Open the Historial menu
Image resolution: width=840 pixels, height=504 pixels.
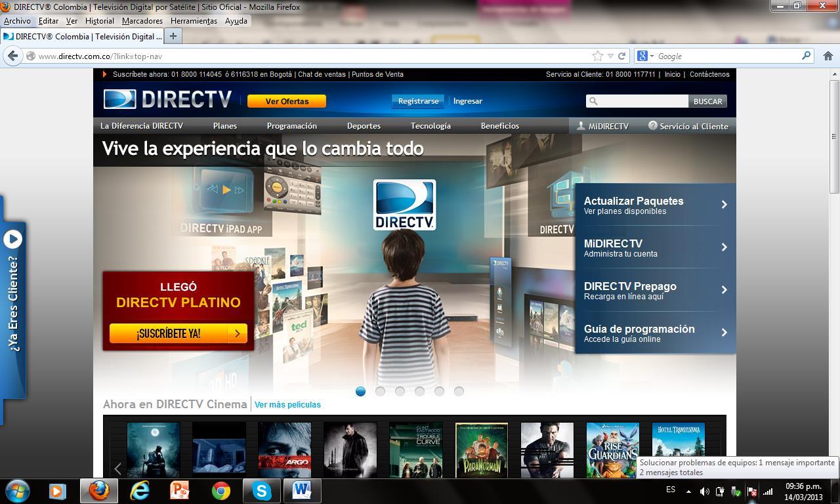(100, 21)
